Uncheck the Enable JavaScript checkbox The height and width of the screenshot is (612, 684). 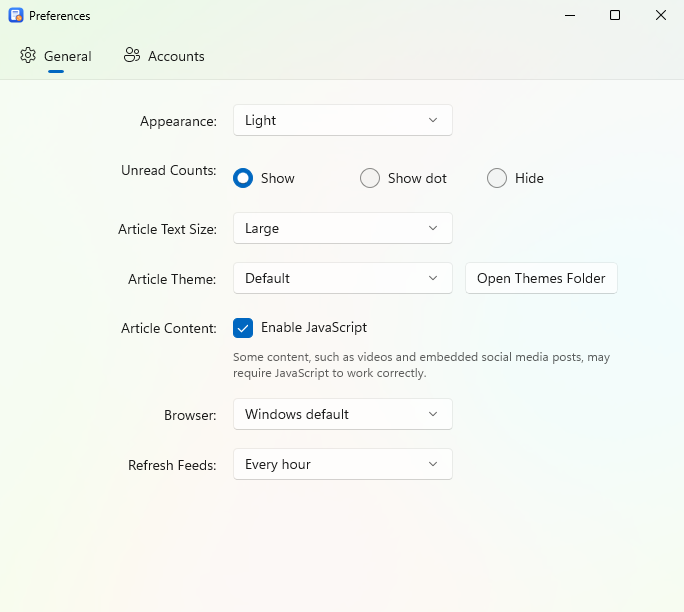[x=243, y=328]
